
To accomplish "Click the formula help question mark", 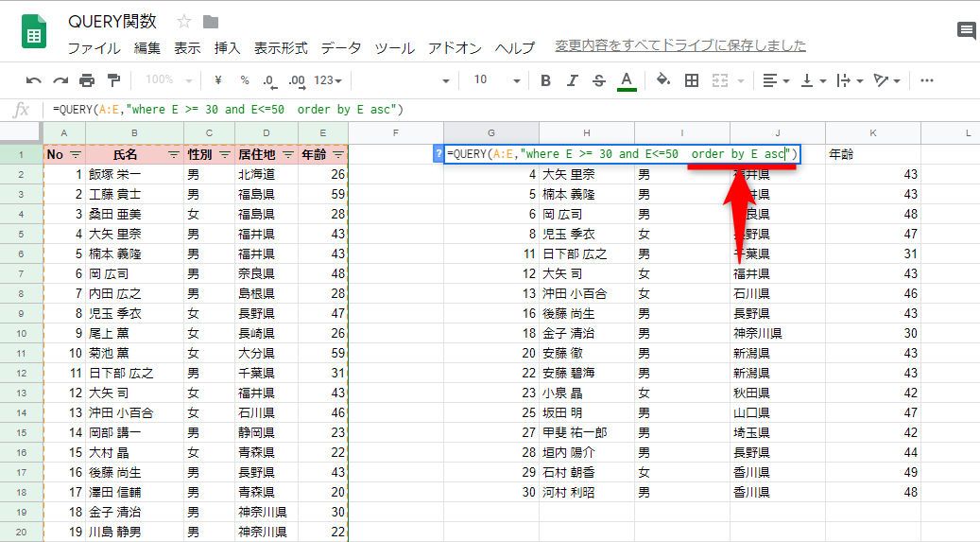I will (x=438, y=154).
